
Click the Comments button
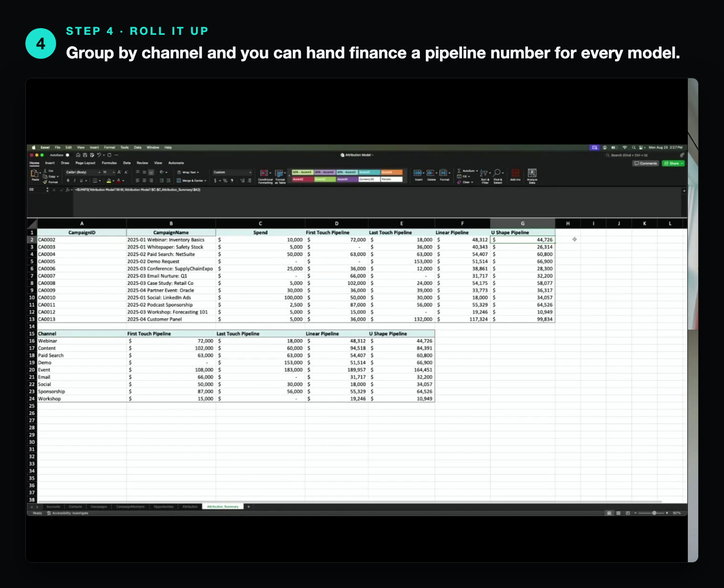coord(645,163)
